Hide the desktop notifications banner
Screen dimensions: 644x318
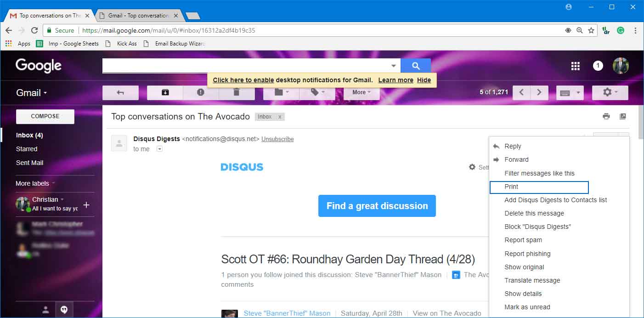click(424, 80)
